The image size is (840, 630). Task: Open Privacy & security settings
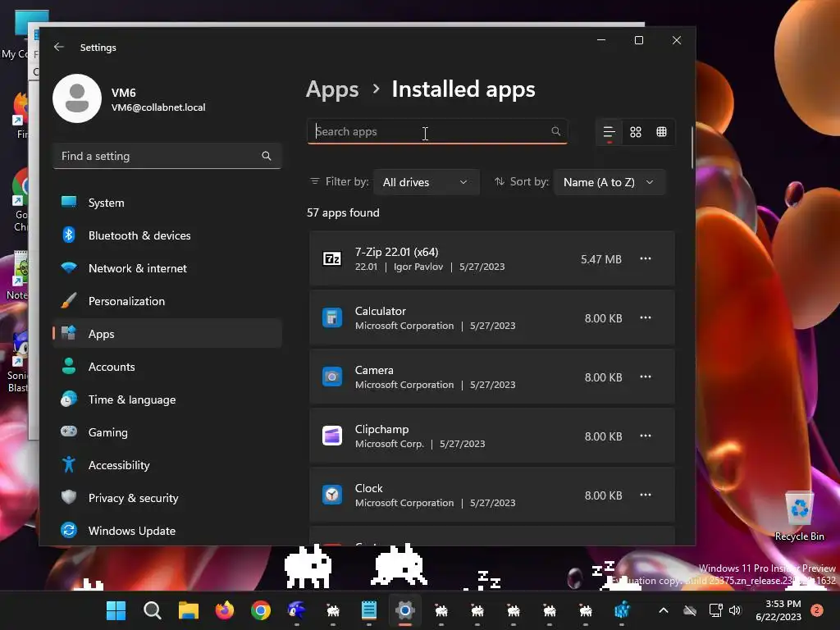click(x=167, y=498)
